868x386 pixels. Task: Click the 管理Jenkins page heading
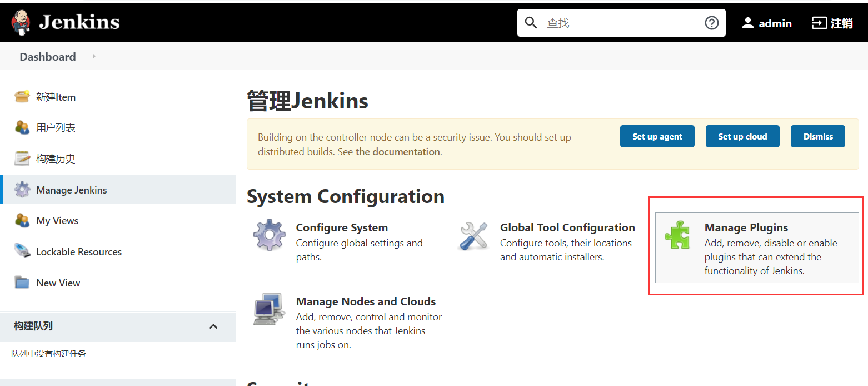pyautogui.click(x=308, y=102)
